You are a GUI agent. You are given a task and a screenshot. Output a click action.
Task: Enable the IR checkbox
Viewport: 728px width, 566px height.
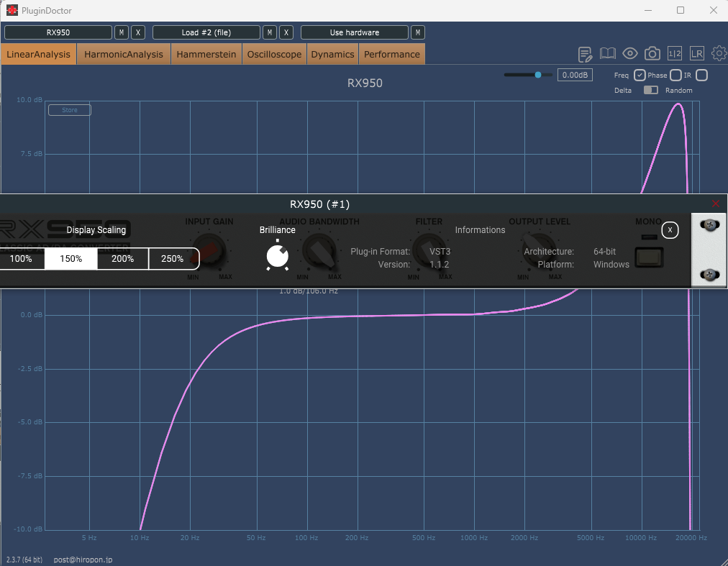(701, 76)
